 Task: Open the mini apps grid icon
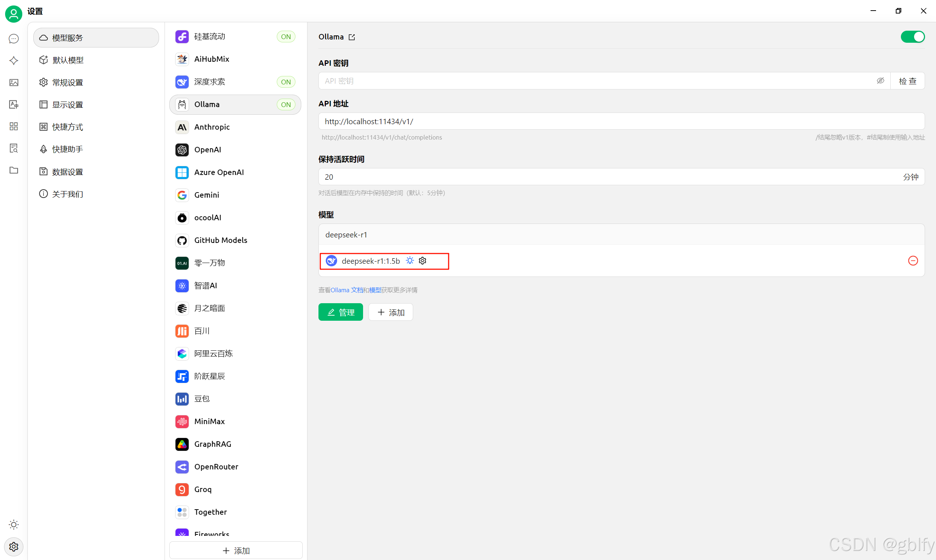[14, 126]
